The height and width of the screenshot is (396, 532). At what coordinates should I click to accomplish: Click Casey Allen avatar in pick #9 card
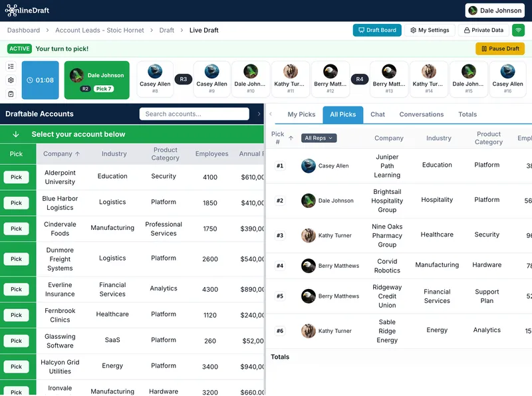point(211,71)
